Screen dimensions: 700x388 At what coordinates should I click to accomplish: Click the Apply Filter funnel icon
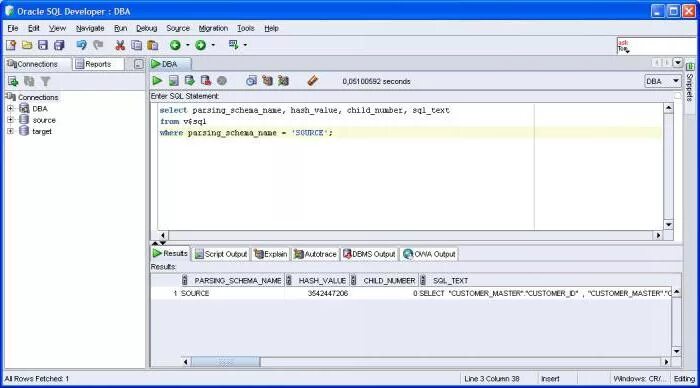click(46, 81)
